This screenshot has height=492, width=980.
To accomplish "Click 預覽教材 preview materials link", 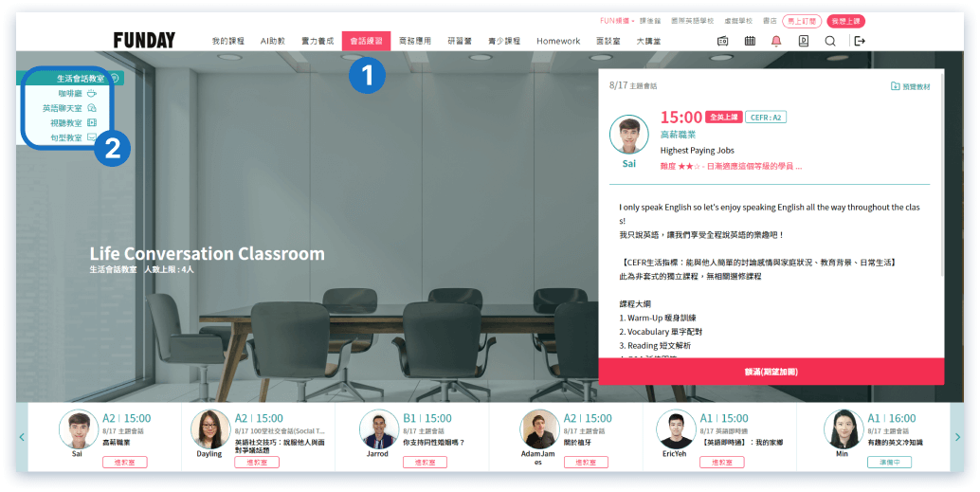I will point(910,86).
